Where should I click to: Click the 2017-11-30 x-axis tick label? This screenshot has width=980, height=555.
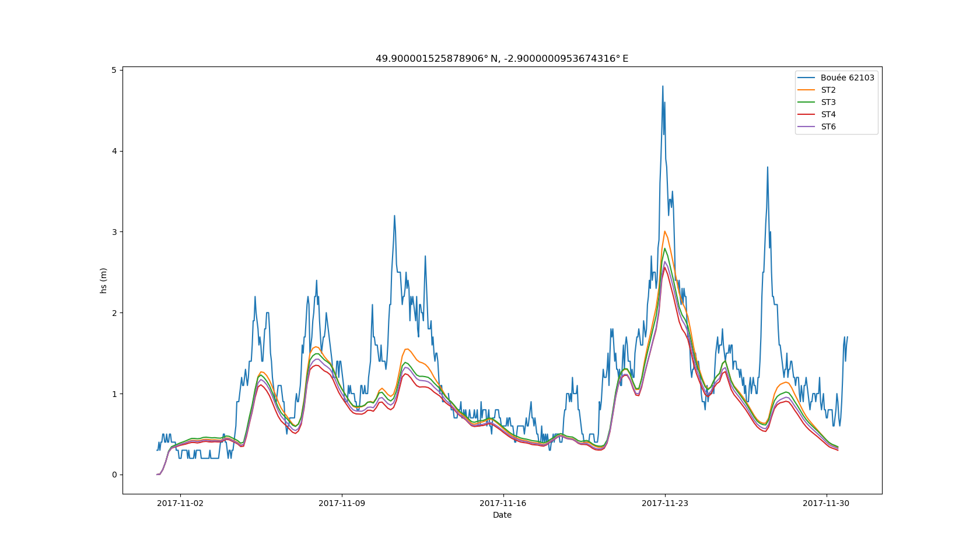pos(826,503)
